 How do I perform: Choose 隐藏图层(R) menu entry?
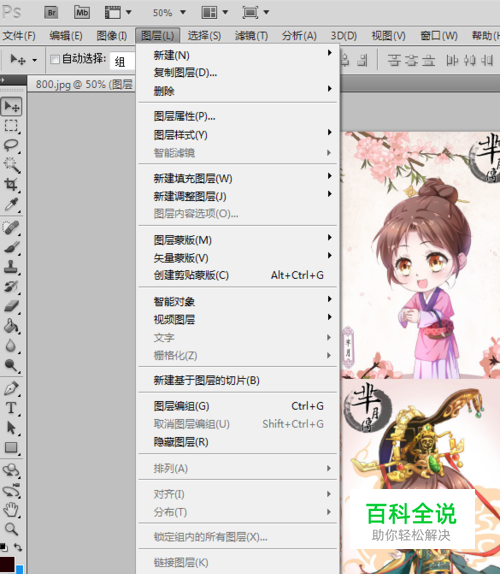[238, 442]
